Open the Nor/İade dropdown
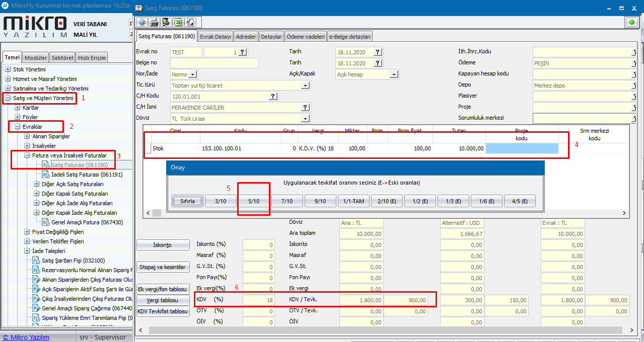This screenshot has height=342, width=644. 193,74
